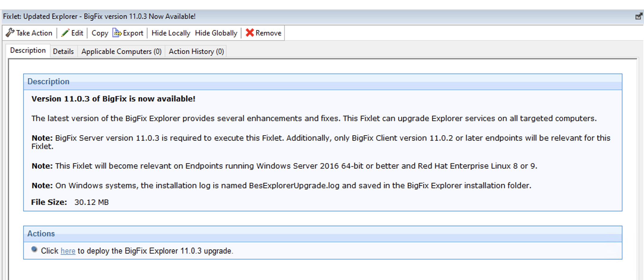
Task: Choose Hide Globally in the toolbar
Action: coord(216,33)
